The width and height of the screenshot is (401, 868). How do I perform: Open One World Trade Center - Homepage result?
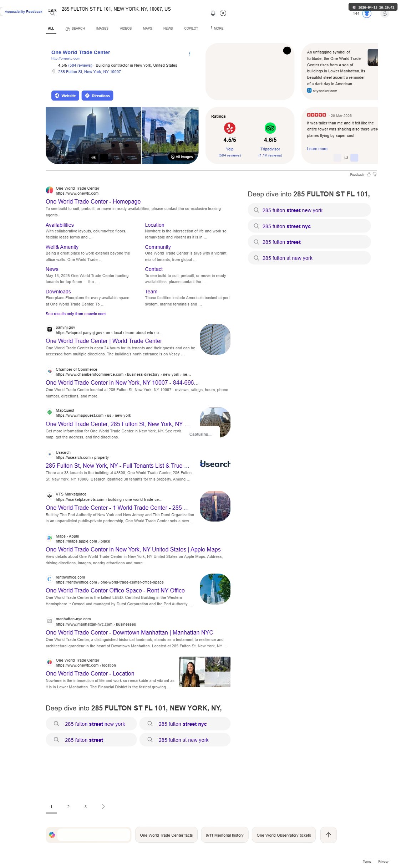pos(93,201)
